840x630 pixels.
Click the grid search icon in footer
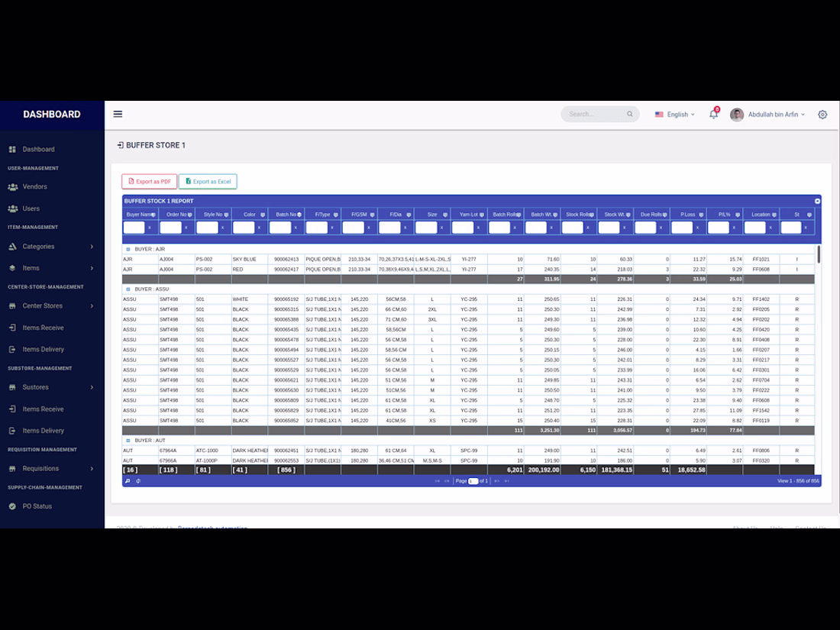128,481
